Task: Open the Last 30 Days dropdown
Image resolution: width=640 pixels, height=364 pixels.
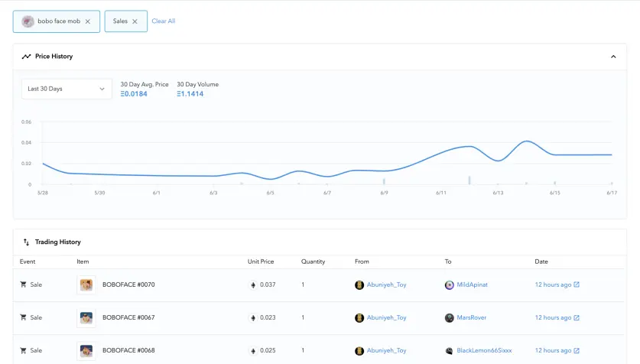Action: (67, 89)
